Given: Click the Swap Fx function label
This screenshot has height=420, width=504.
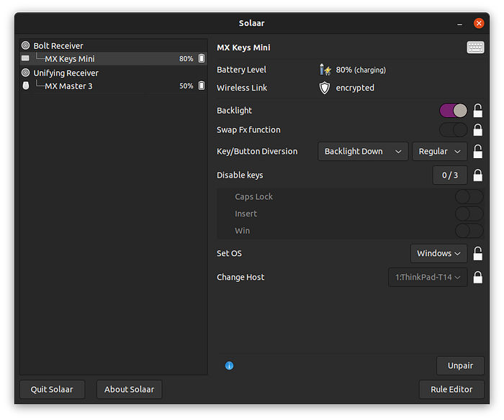Looking at the screenshot, I should click(x=248, y=130).
